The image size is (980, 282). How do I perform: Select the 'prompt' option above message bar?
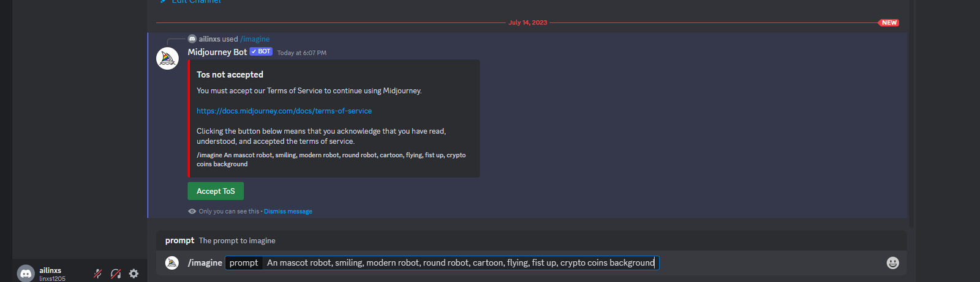tap(179, 241)
